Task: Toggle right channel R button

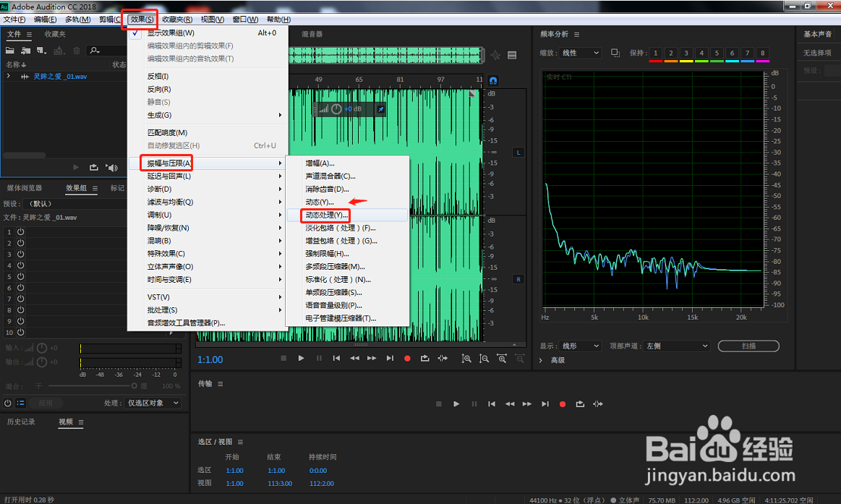Action: (518, 279)
